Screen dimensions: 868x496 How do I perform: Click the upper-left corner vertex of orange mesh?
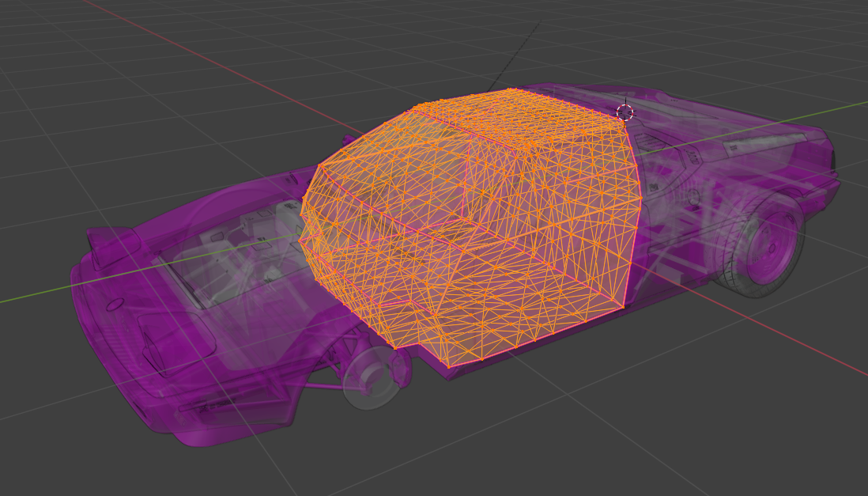pyautogui.click(x=319, y=165)
